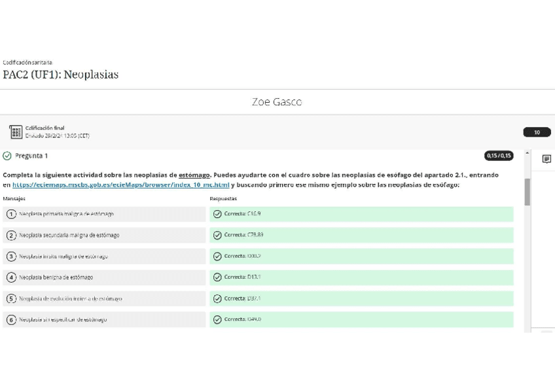Click the check icon for answer C16.9
This screenshot has width=555, height=392.
click(217, 214)
